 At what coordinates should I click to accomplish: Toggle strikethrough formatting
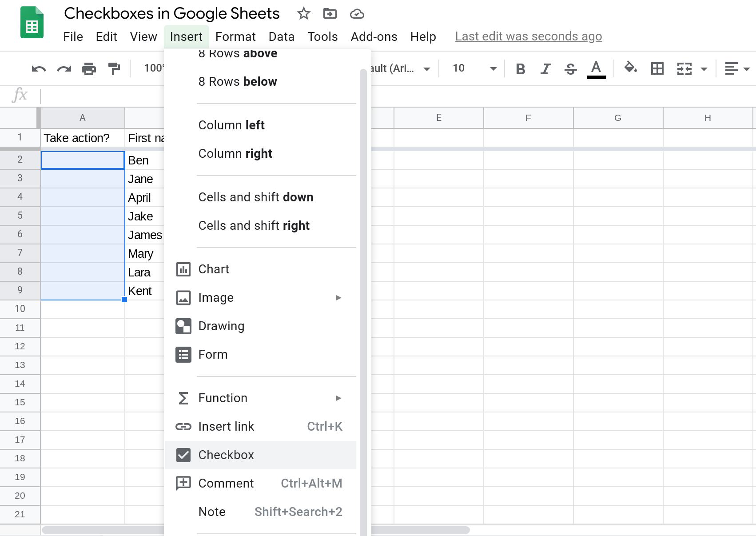tap(571, 69)
